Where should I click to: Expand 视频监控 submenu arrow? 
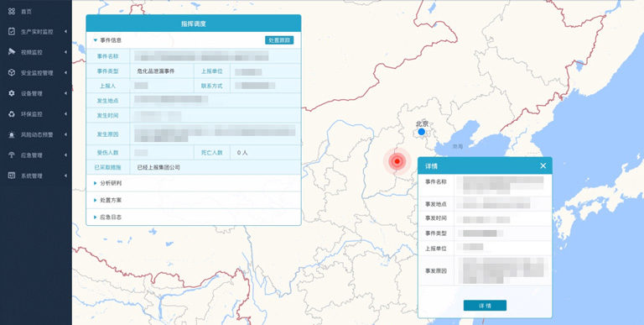click(65, 52)
